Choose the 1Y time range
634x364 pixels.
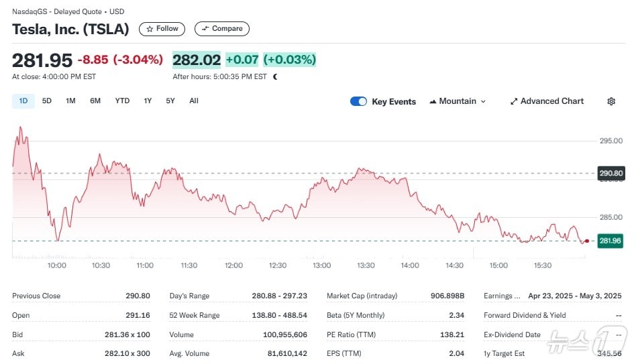click(x=148, y=101)
